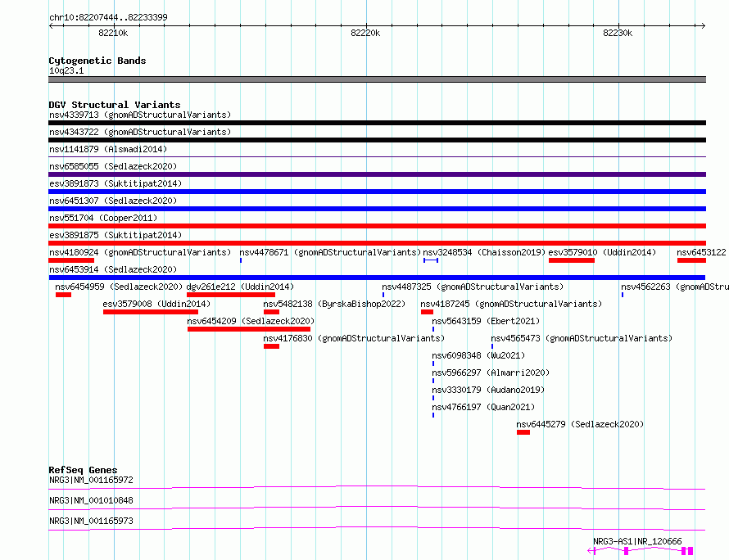Click the purple bar under nsv6585055
The width and height of the screenshot is (729, 560).
(377, 174)
